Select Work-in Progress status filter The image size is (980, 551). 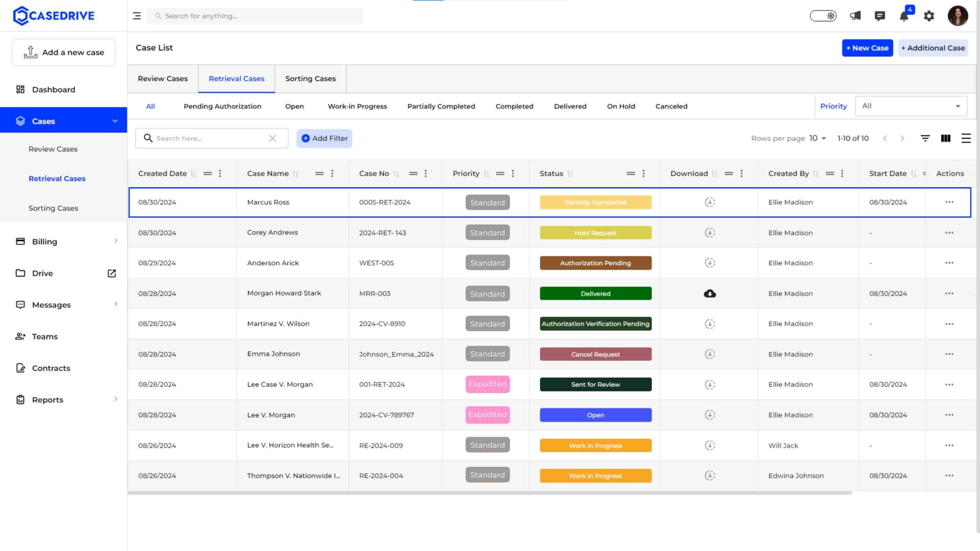357,106
